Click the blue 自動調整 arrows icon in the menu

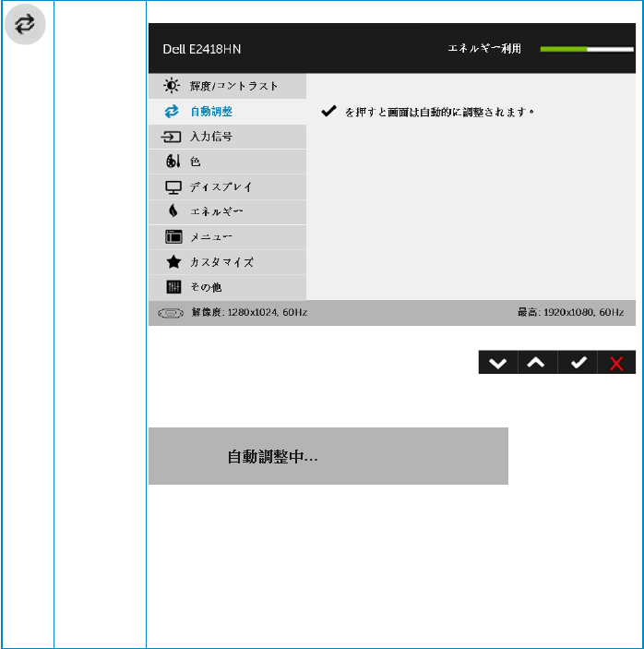[x=172, y=112]
